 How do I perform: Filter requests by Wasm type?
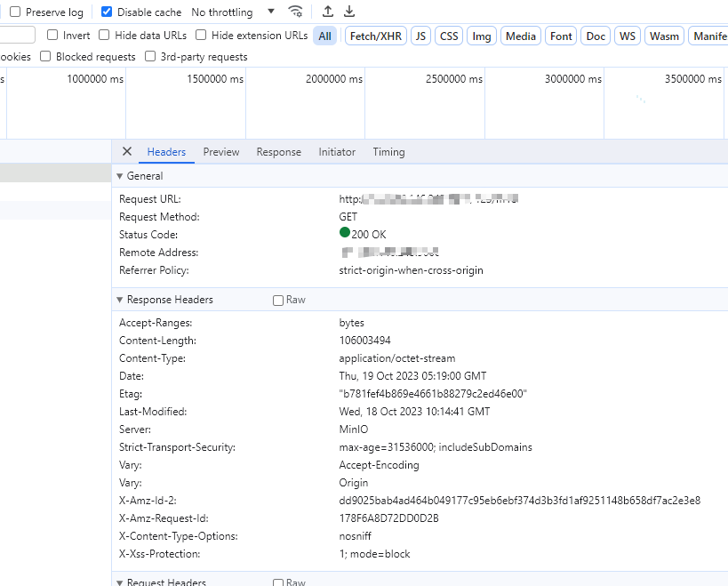tap(664, 36)
